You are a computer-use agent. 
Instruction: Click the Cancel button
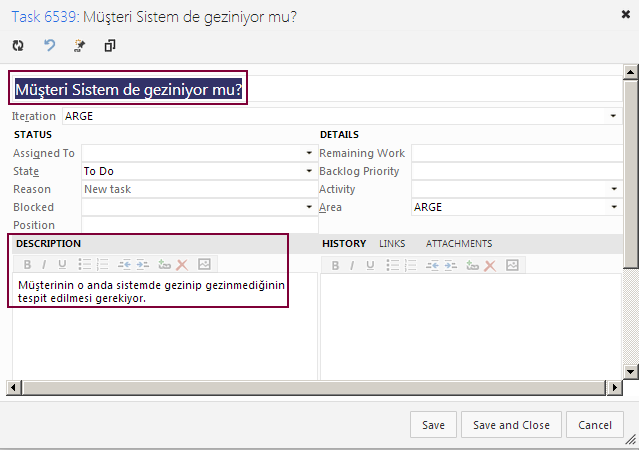[x=595, y=425]
